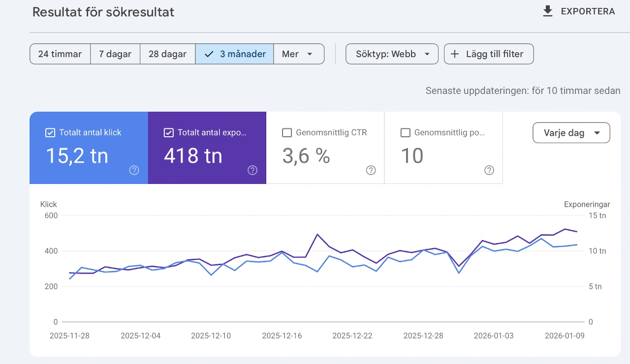Screen dimensions: 630x364
Task: Open help icon on Totalt antal exponeringar card
Action: [252, 170]
